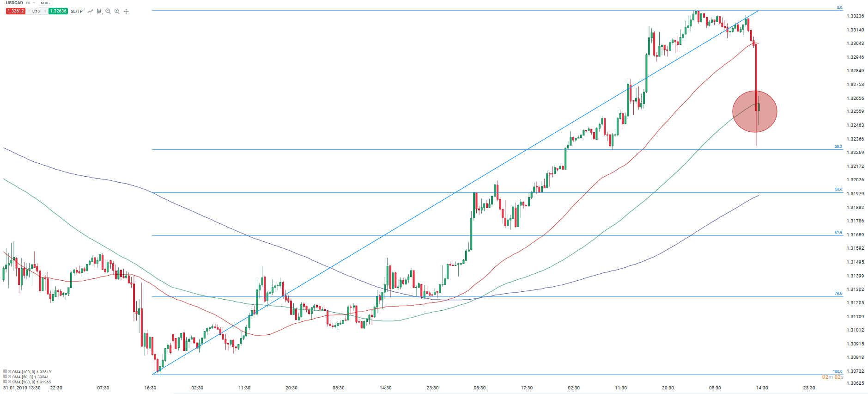Image resolution: width=868 pixels, height=394 pixels.
Task: Expand the USDCAD symbol dropdown arrow
Action: 34,3
